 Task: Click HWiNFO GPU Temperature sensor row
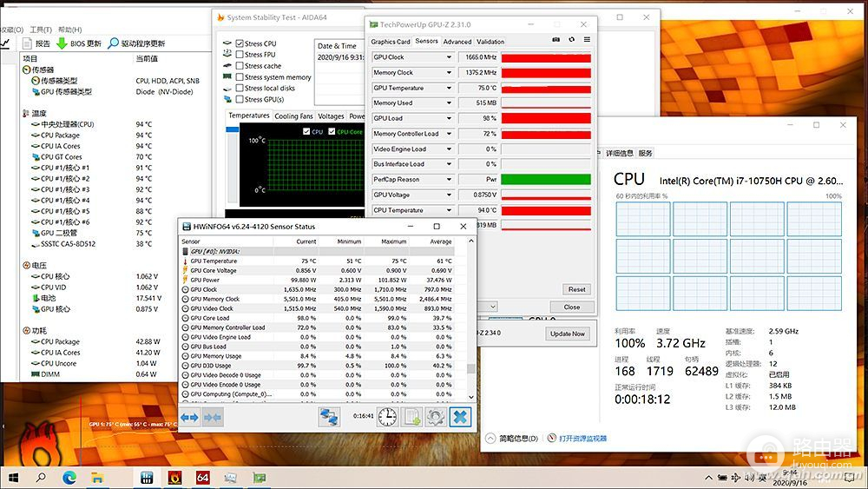(319, 261)
